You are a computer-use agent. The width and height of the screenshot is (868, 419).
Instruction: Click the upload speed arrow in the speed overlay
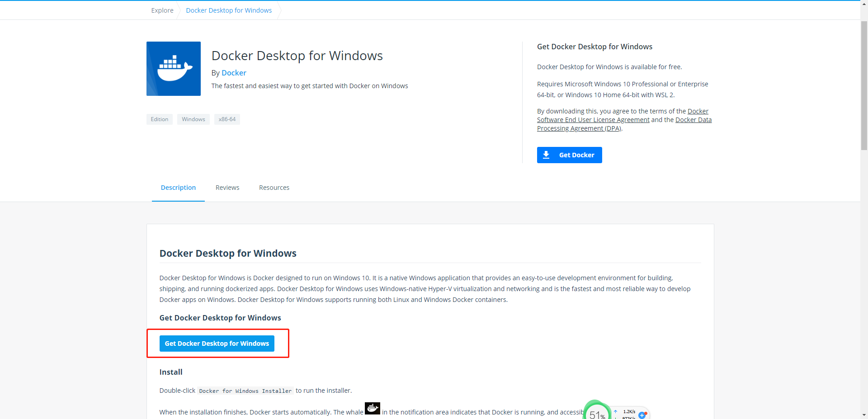click(x=615, y=411)
